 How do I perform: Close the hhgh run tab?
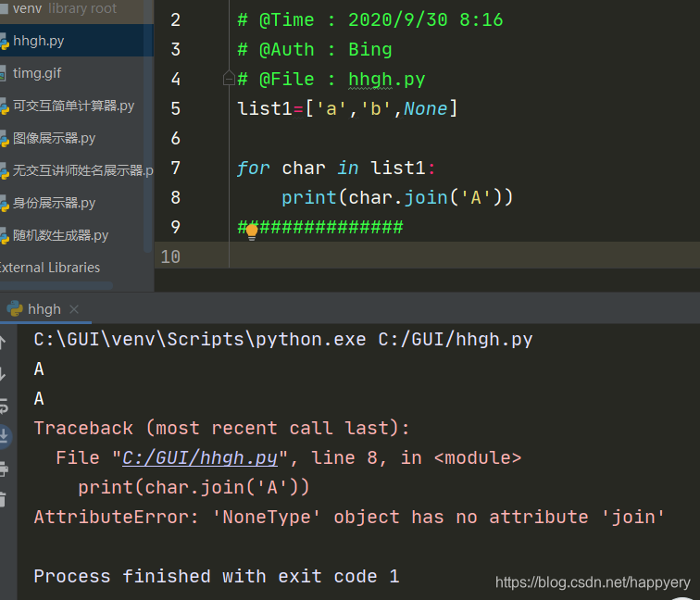pyautogui.click(x=74, y=309)
